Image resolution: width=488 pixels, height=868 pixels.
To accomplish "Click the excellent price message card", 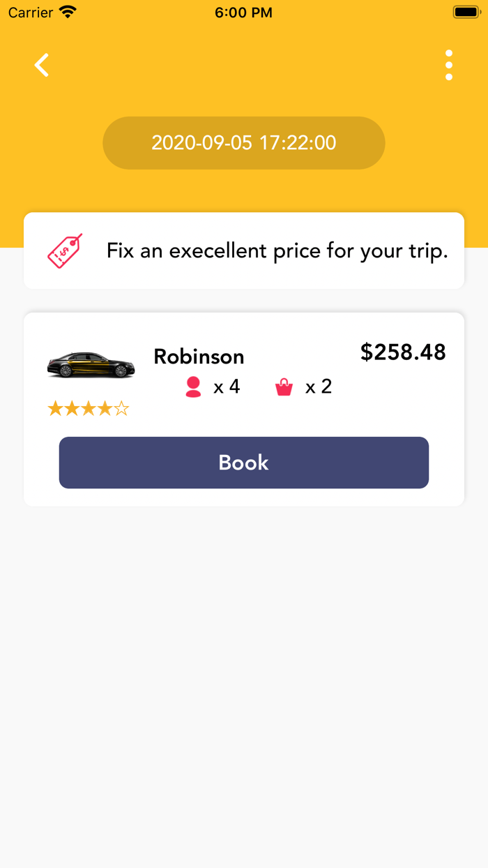I will click(x=243, y=249).
